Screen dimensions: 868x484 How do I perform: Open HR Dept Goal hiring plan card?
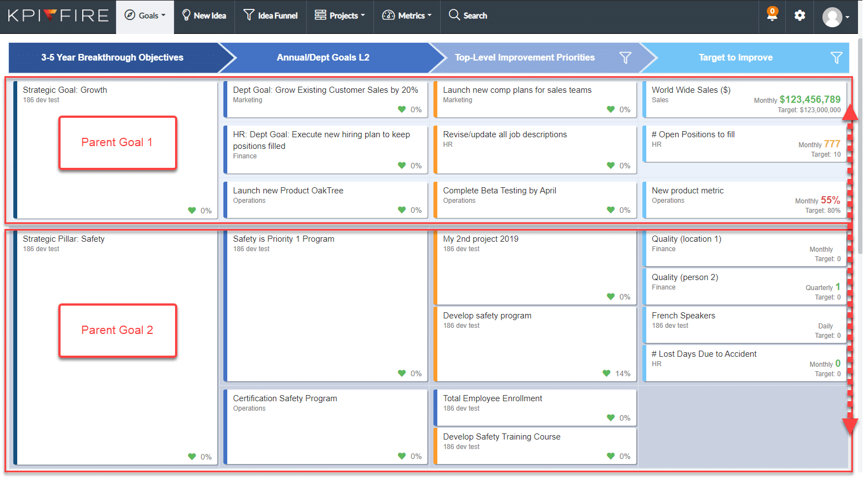326,149
